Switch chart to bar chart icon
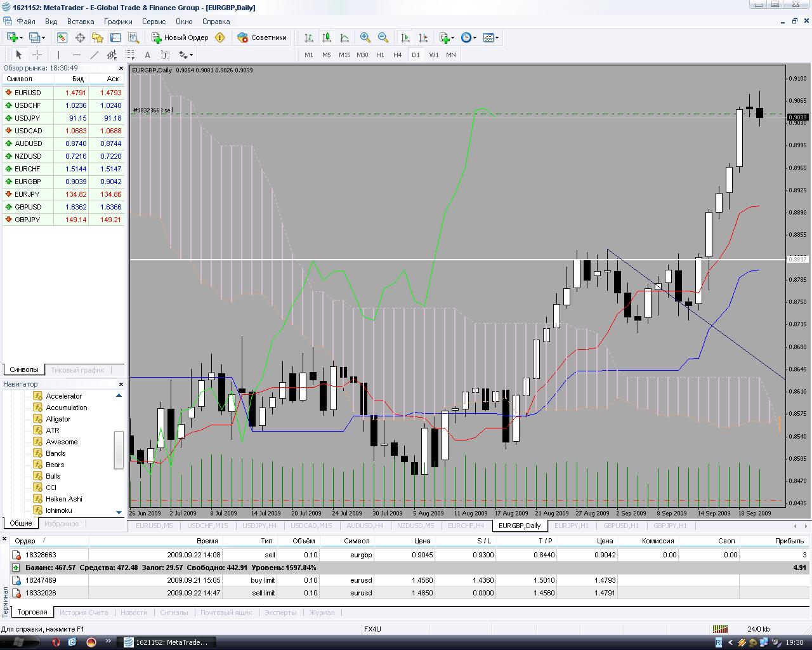The width and height of the screenshot is (812, 650). tap(309, 37)
